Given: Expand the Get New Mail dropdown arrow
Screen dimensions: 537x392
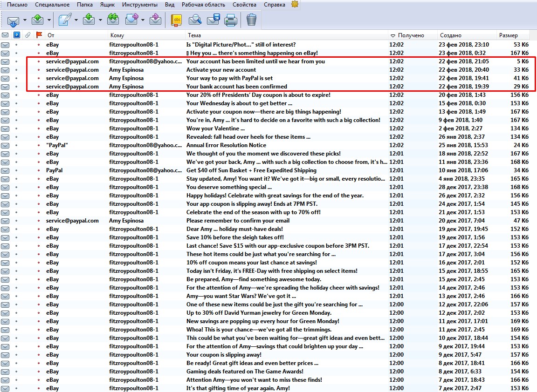Looking at the screenshot, I should click(x=25, y=20).
